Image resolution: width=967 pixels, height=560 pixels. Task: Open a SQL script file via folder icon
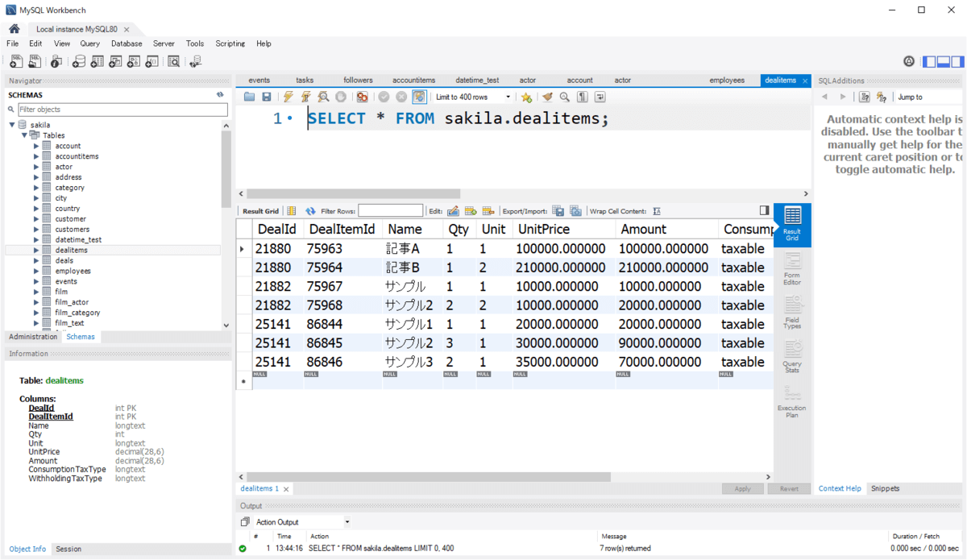tap(250, 97)
